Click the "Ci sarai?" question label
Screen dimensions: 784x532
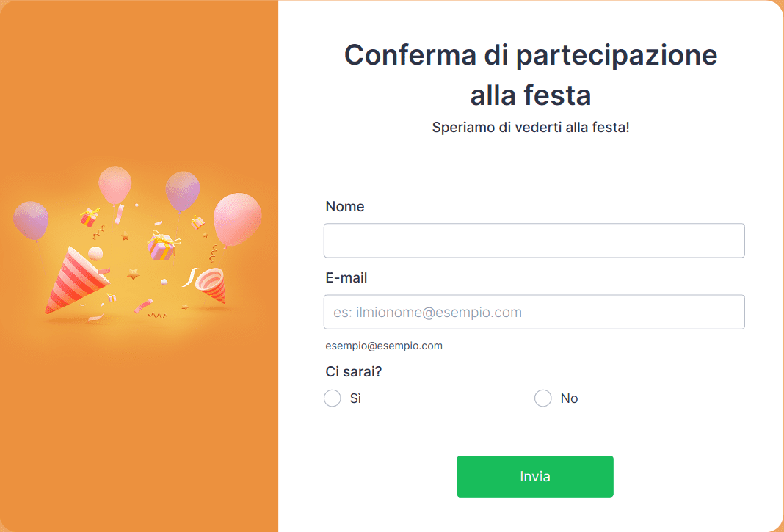353,372
